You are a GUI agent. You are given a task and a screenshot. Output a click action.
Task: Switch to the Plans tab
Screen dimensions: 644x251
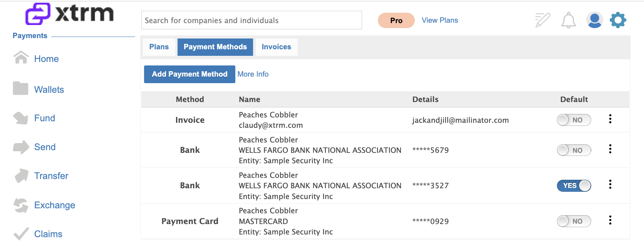pos(159,47)
